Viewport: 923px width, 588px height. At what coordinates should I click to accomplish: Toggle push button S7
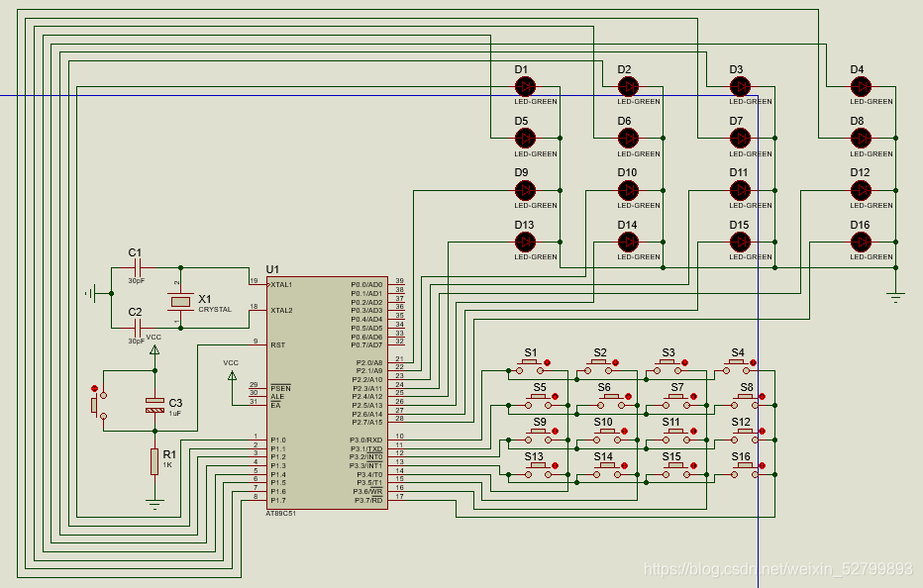(677, 402)
